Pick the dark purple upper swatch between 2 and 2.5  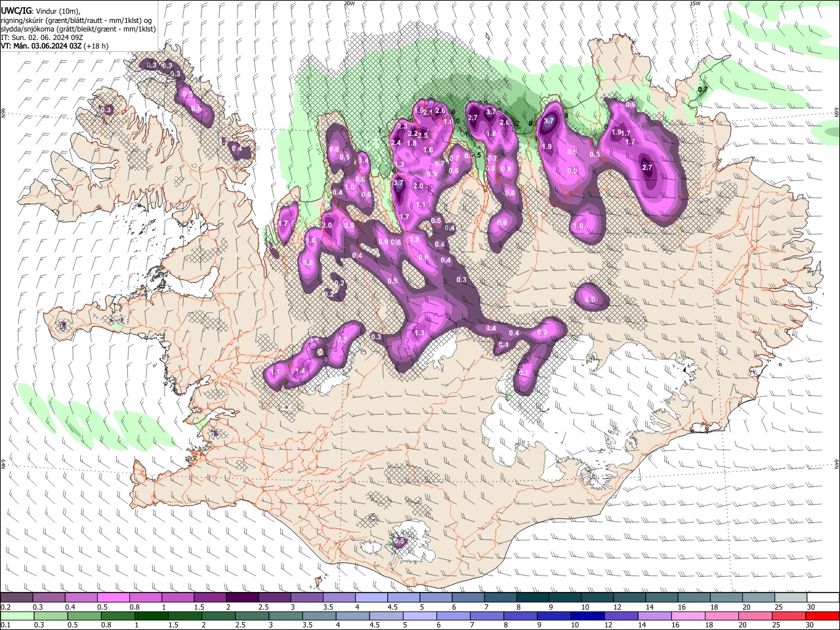coord(241,598)
